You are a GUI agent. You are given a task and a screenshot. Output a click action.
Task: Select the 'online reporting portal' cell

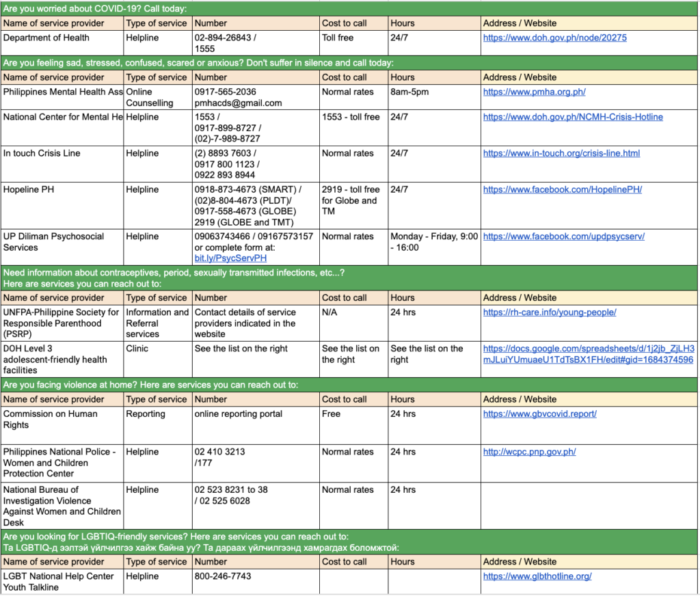pos(256,425)
